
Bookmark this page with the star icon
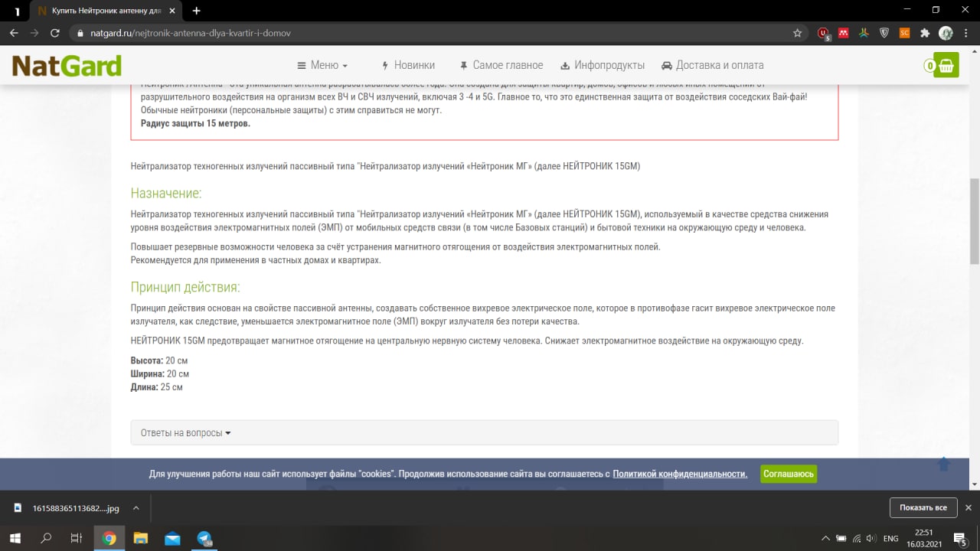pyautogui.click(x=797, y=33)
